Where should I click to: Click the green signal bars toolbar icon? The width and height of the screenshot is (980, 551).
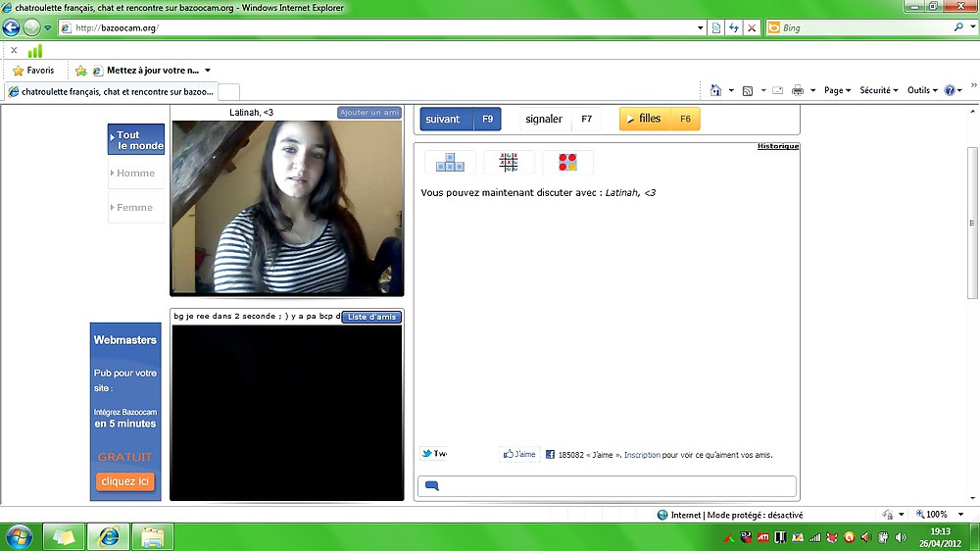35,51
